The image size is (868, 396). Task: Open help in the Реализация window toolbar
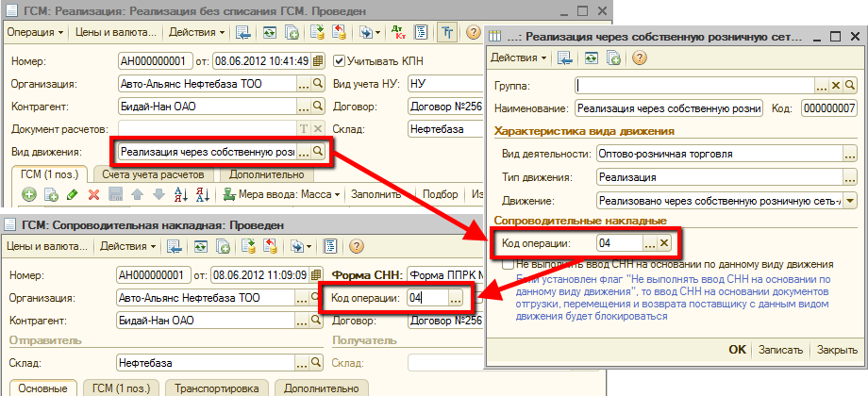(x=472, y=32)
